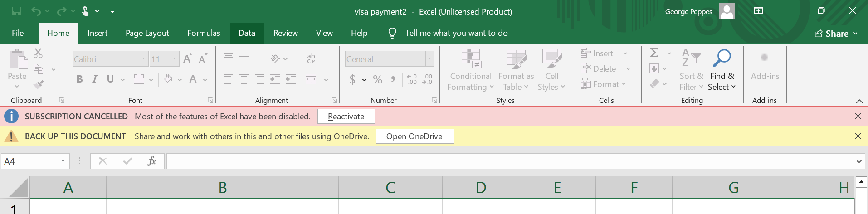Click the Clear eraser icon
The image size is (868, 214).
(x=654, y=84)
